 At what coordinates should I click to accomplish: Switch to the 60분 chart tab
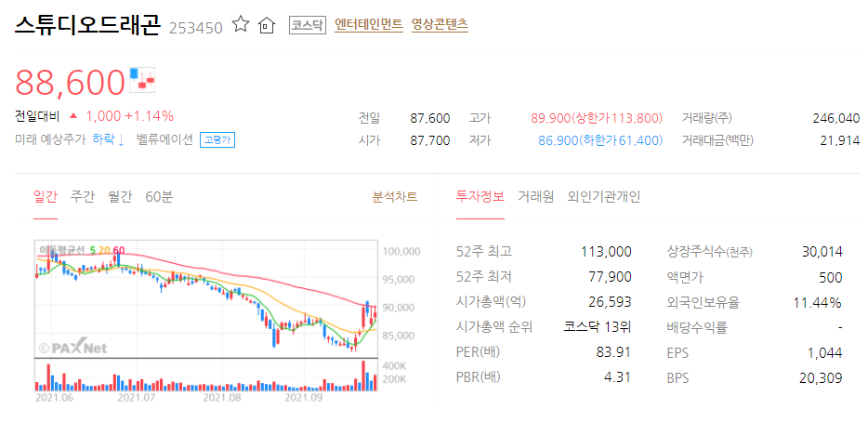[159, 197]
